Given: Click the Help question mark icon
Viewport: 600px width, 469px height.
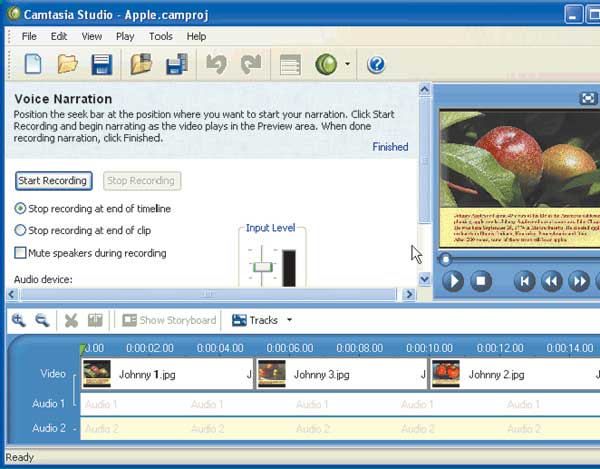Looking at the screenshot, I should coord(376,65).
